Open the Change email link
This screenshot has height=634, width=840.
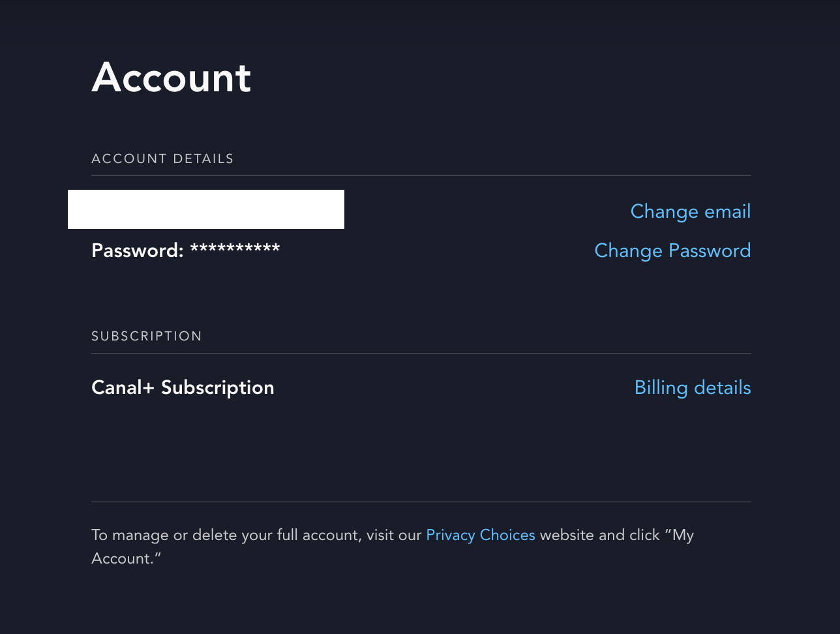691,211
